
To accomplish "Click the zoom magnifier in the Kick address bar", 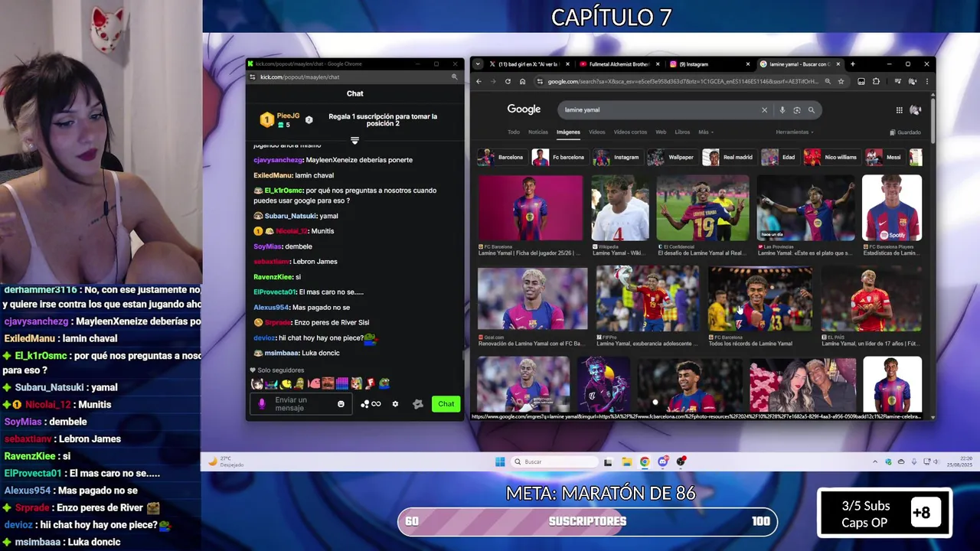I will point(454,77).
